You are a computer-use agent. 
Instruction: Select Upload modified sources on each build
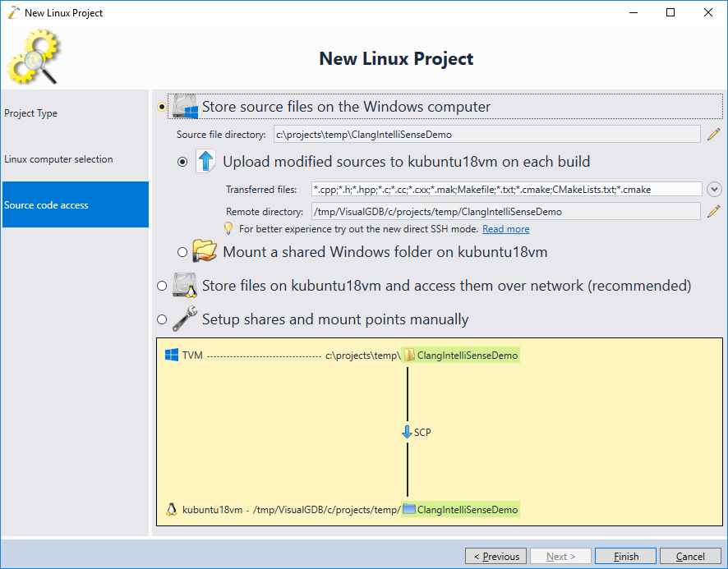[x=182, y=162]
